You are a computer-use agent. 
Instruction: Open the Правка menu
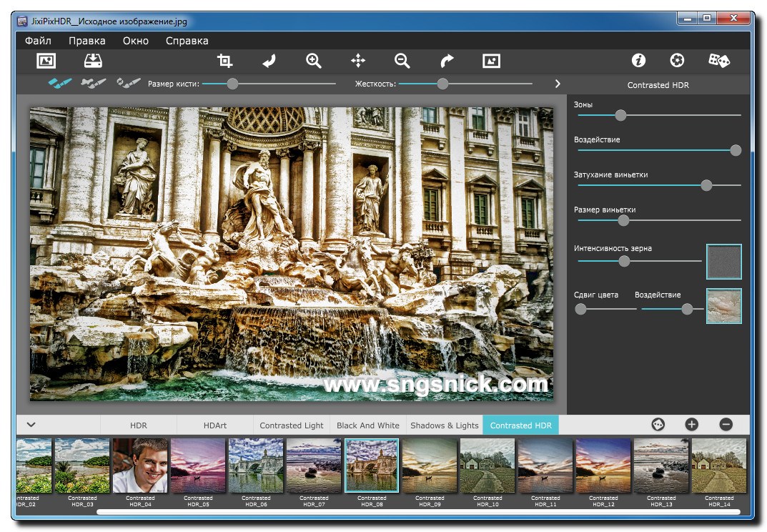tap(86, 41)
